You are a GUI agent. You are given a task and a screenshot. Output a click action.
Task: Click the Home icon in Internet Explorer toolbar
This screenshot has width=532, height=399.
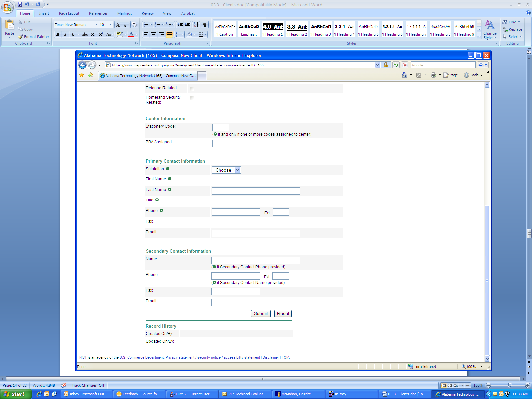[x=405, y=75]
